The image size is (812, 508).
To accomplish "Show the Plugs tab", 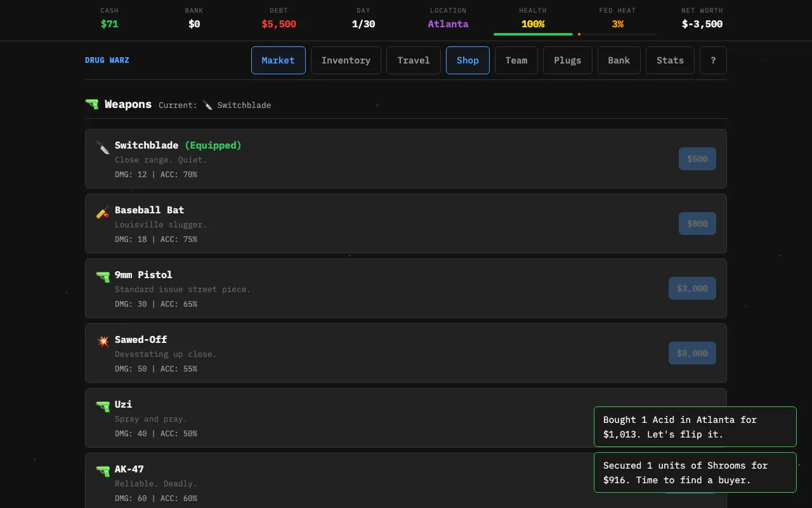I will (568, 60).
